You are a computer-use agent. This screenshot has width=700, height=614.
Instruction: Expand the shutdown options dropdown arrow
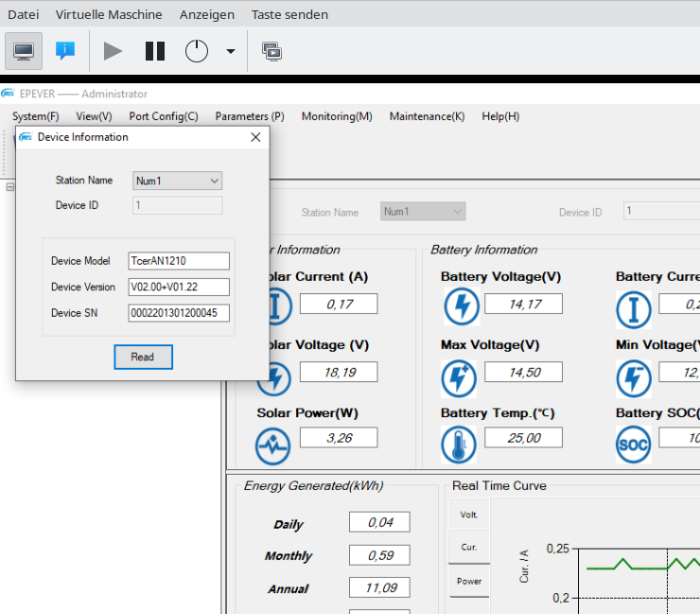(x=230, y=52)
